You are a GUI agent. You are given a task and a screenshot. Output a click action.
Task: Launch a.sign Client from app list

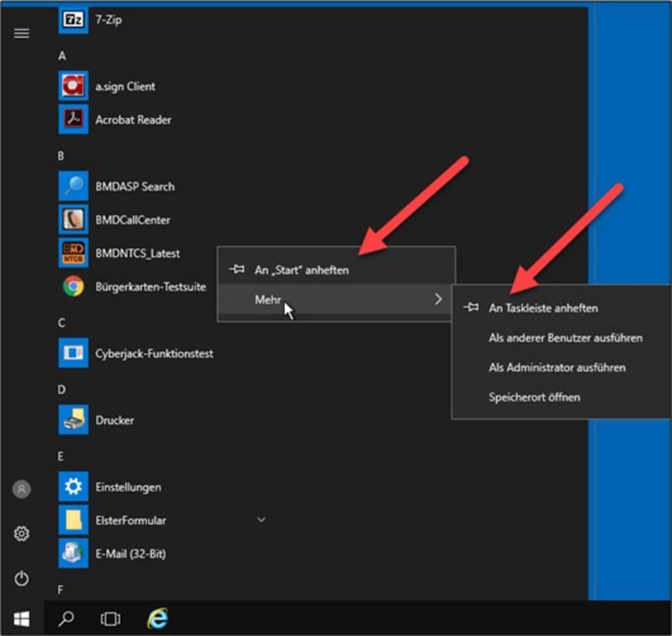[x=73, y=86]
